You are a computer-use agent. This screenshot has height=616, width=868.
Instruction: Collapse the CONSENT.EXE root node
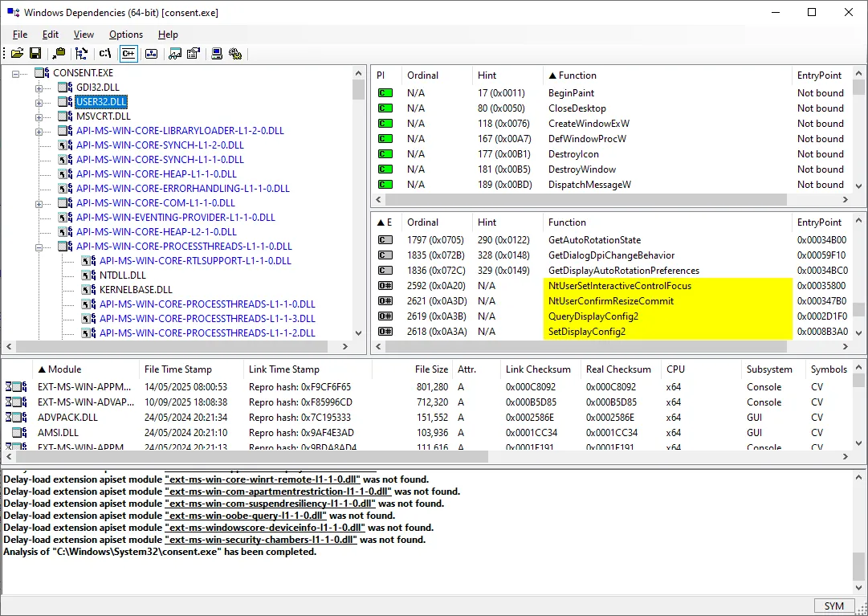(15, 73)
